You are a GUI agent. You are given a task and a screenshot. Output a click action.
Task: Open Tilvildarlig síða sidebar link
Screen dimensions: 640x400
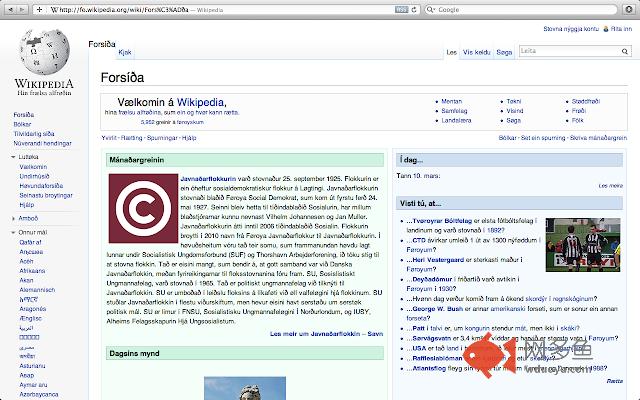34,134
